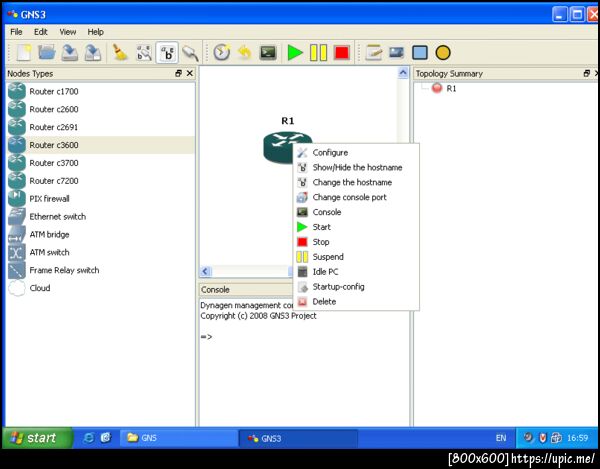Choose Idle PC in context menu
600x469 pixels.
356,272
